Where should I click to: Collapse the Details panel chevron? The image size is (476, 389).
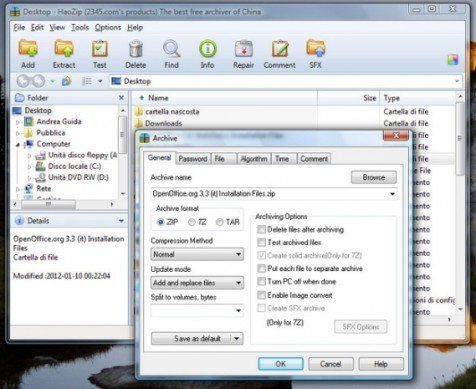pos(121,221)
